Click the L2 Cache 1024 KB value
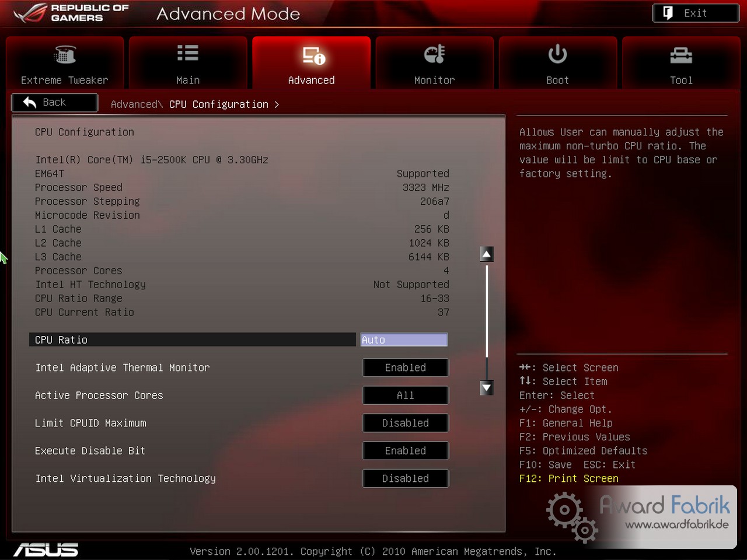 click(x=428, y=243)
